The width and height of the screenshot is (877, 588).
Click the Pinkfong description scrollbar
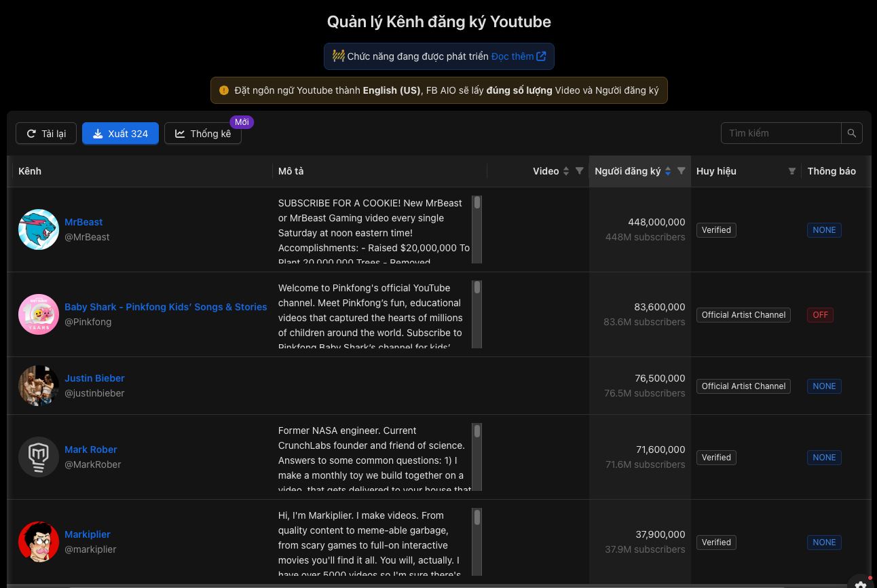[477, 314]
